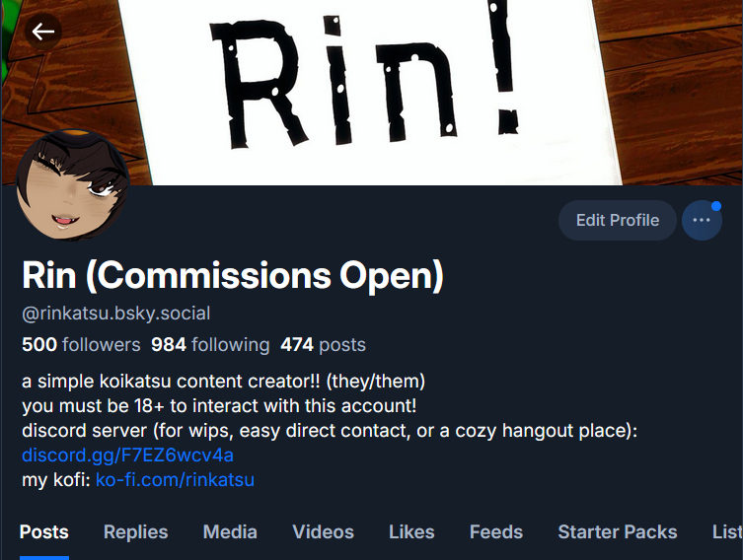The height and width of the screenshot is (560, 743).
Task: Click the 474 posts count
Action: pos(324,345)
